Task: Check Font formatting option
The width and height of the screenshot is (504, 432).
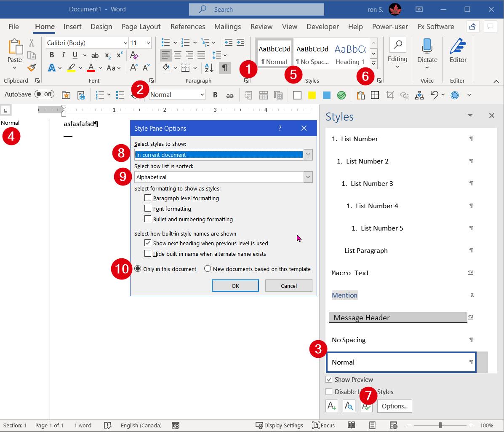Action: coord(148,209)
